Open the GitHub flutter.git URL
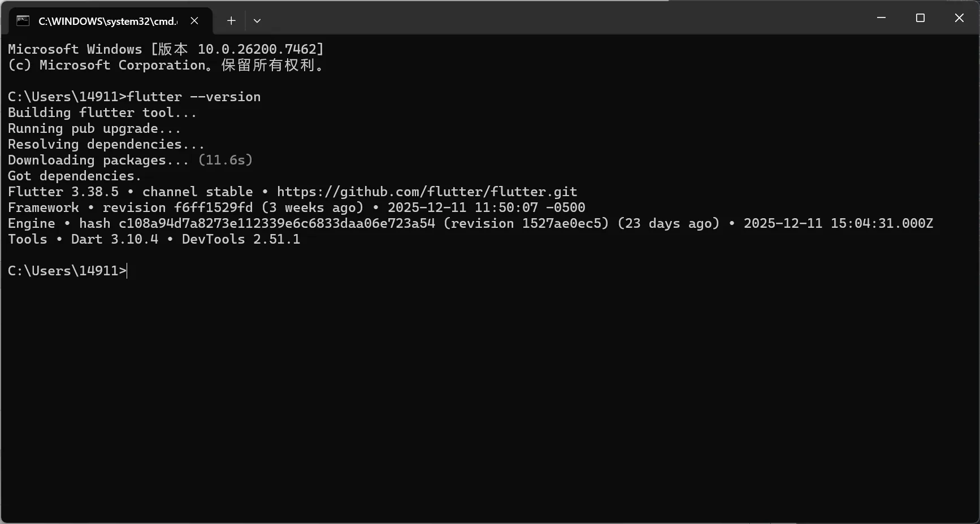Screen dimensions: 980x524 pyautogui.click(x=427, y=192)
